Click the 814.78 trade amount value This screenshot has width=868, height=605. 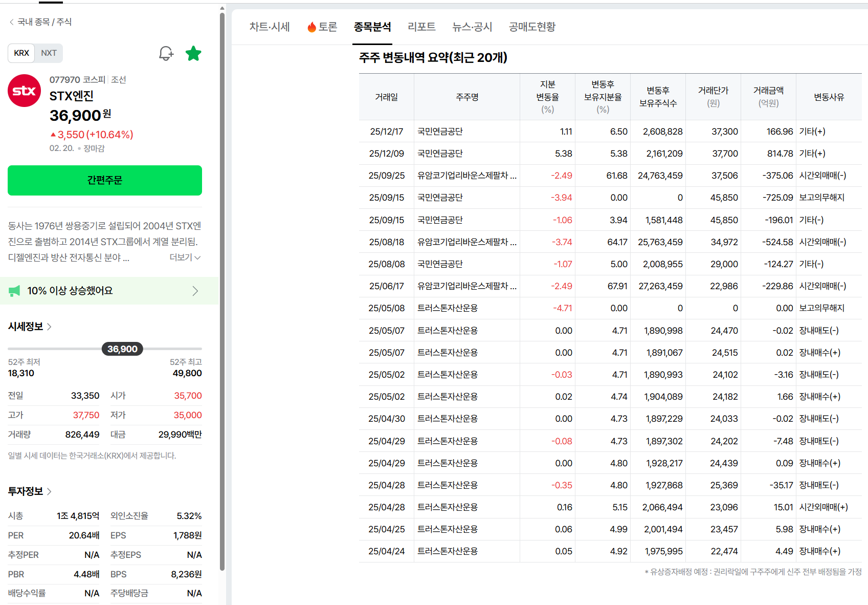point(780,154)
